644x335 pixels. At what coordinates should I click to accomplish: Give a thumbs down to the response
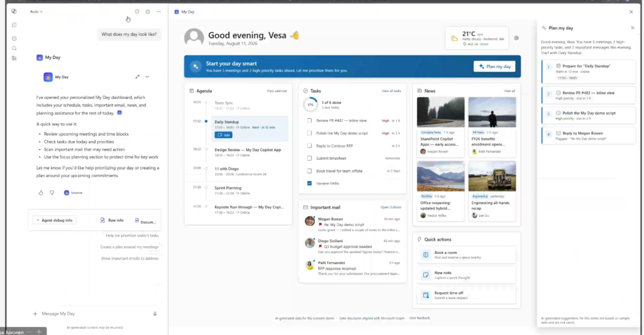click(52, 192)
